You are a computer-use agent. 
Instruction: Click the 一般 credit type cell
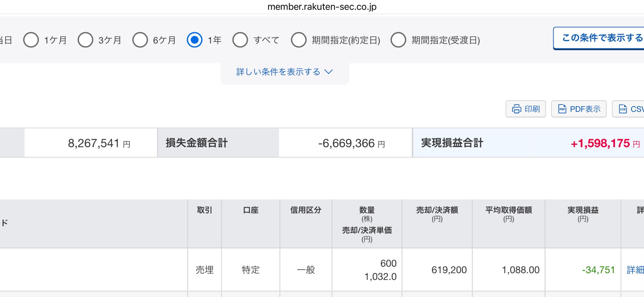pos(306,270)
